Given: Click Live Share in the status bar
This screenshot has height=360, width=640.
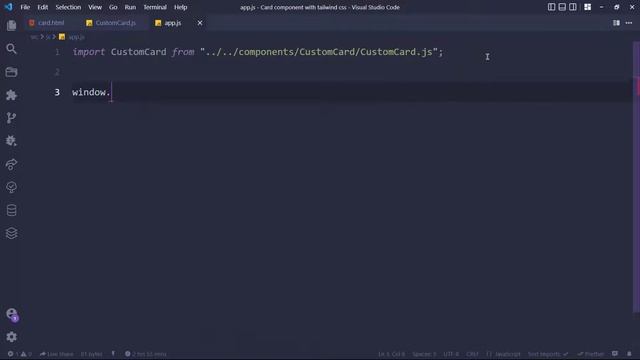Looking at the screenshot, I should tap(56, 354).
